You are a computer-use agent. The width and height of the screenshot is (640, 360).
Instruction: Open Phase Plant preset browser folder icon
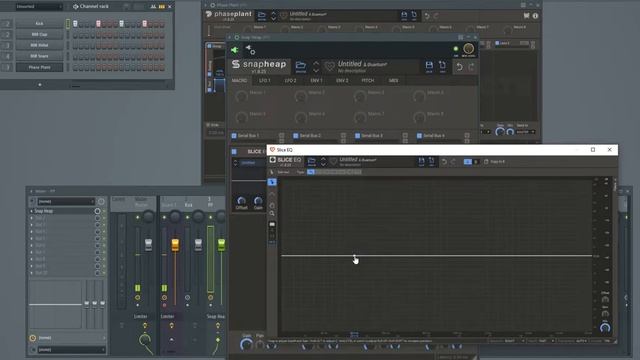(x=262, y=16)
